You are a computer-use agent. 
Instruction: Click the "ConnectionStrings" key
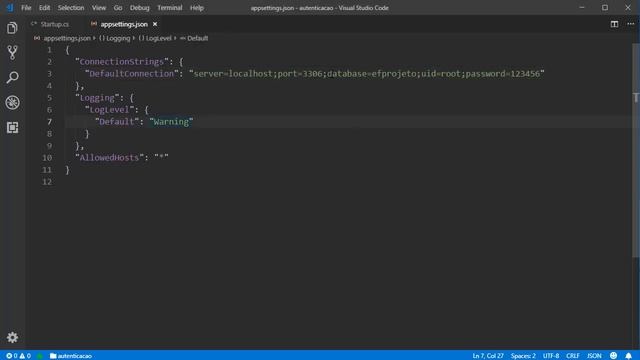[x=122, y=62]
